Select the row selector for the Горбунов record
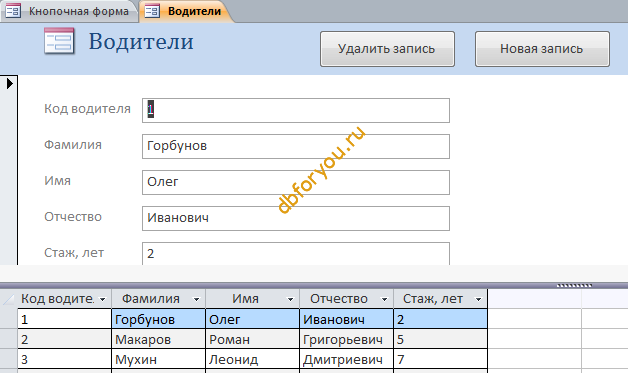Image resolution: width=628 pixels, height=373 pixels. (9, 319)
